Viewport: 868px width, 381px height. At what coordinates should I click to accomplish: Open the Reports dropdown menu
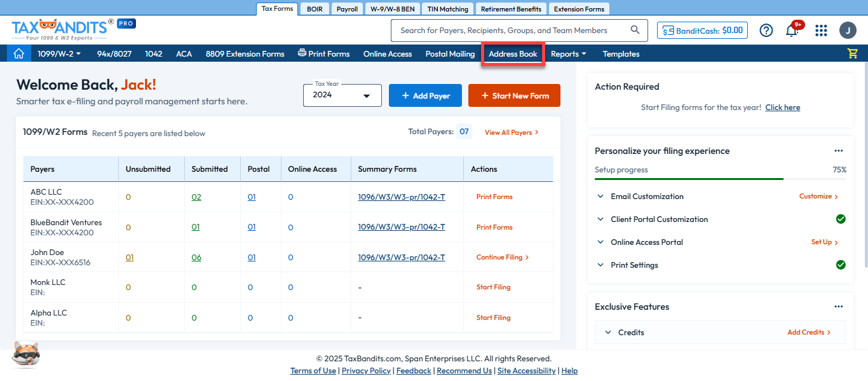point(569,53)
